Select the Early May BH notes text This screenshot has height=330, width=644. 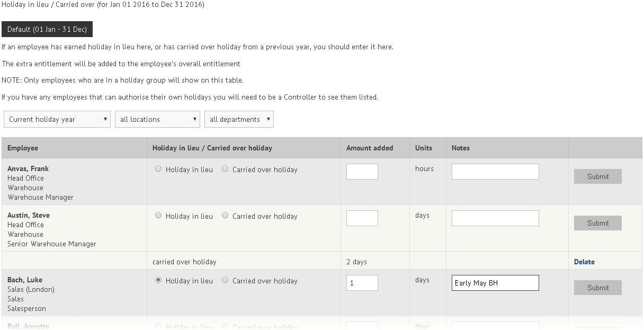(x=495, y=282)
